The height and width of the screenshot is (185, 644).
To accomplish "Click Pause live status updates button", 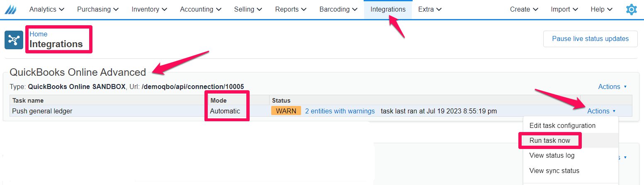I will (x=590, y=38).
